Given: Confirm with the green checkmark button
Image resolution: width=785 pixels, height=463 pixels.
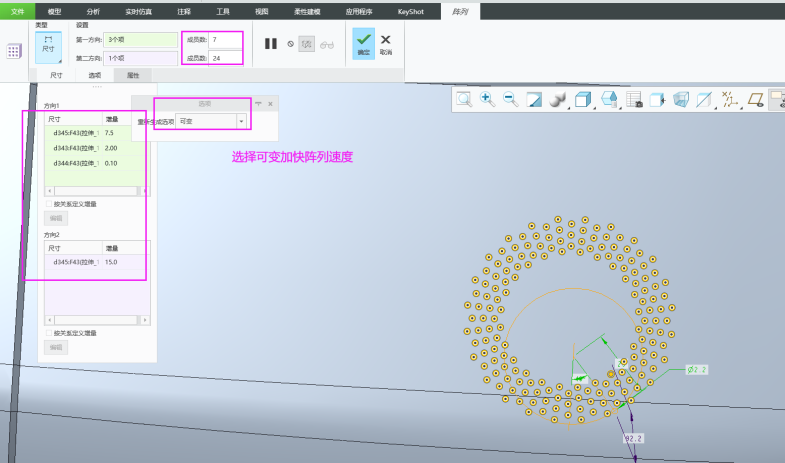Looking at the screenshot, I should pos(363,42).
